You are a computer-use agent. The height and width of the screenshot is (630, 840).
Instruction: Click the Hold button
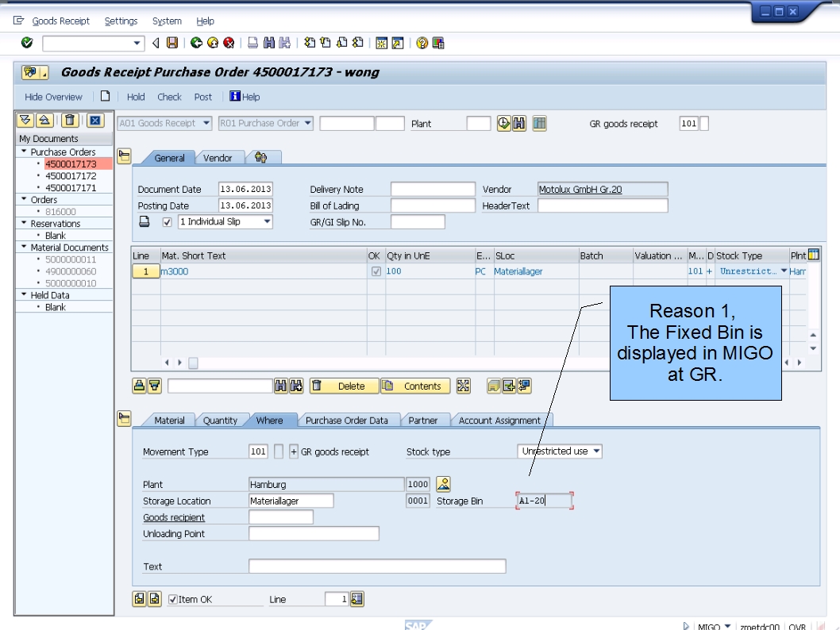tap(136, 97)
